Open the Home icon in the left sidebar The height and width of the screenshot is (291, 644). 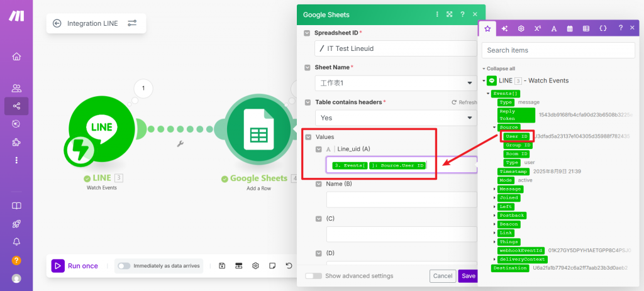[x=16, y=57]
